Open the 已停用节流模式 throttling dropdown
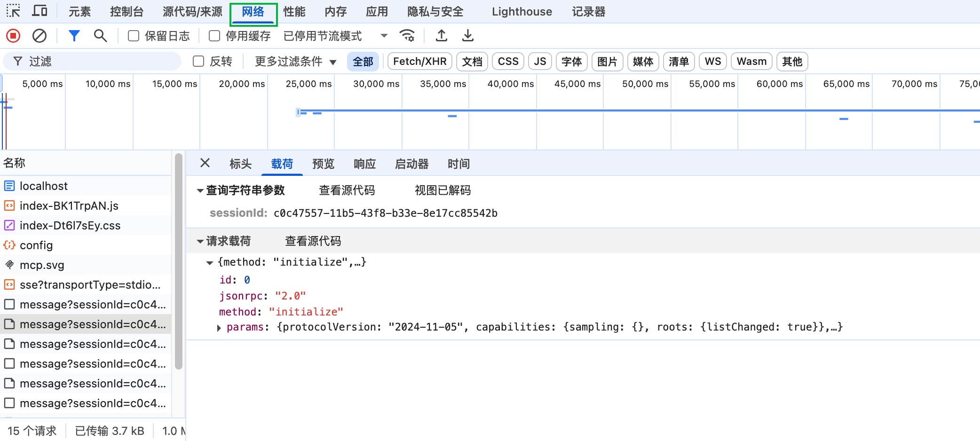Screen dimensions: 980x441 (x=336, y=36)
